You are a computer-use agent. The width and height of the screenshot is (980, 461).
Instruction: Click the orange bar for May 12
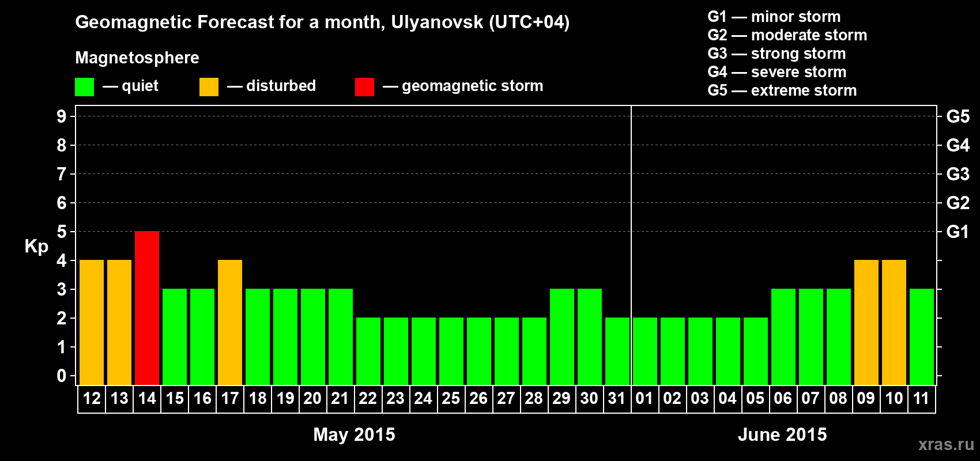tap(92, 322)
